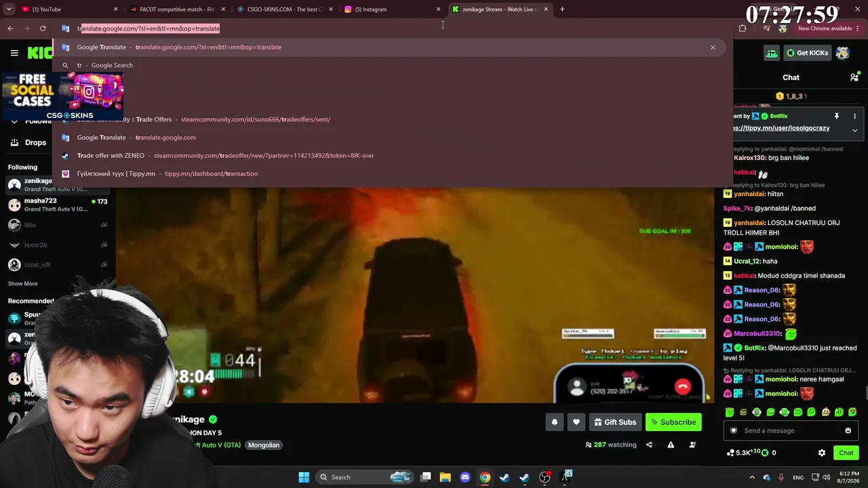Open the Kick hamburger sidebar menu
The width and height of the screenshot is (868, 488).
[14, 53]
